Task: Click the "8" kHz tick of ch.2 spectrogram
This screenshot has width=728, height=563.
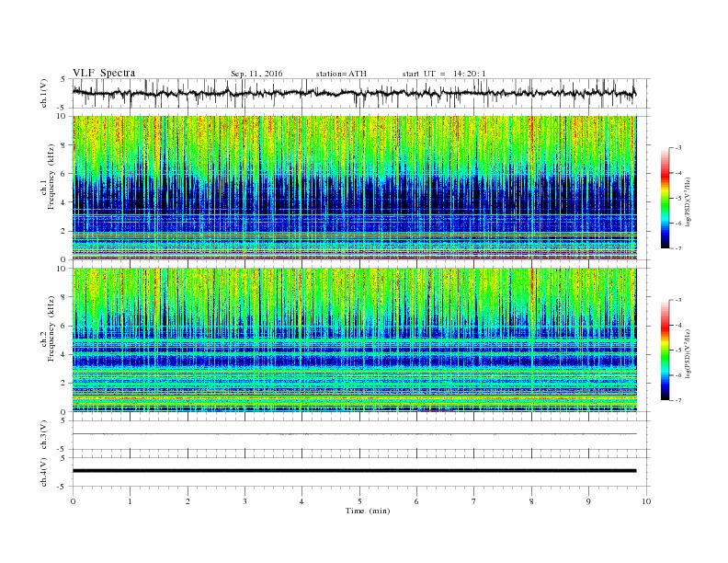Action: tap(64, 297)
